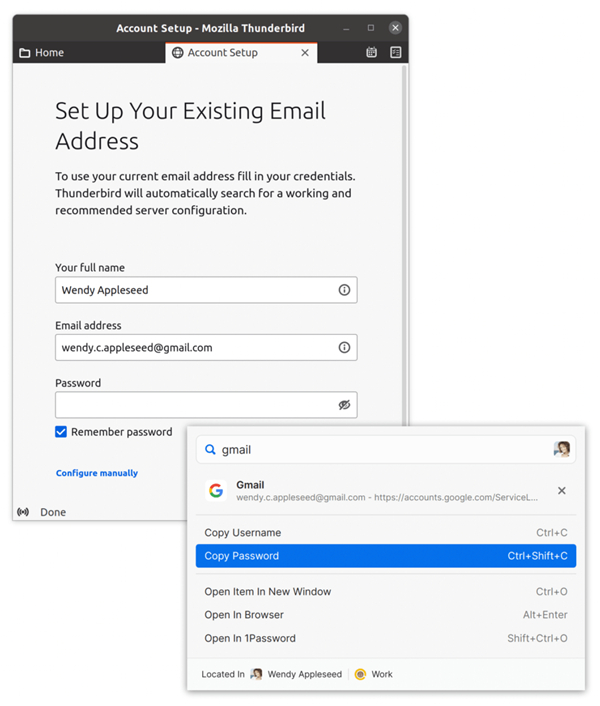Click the info icon in email address field
The width and height of the screenshot is (600, 706).
[x=344, y=347]
